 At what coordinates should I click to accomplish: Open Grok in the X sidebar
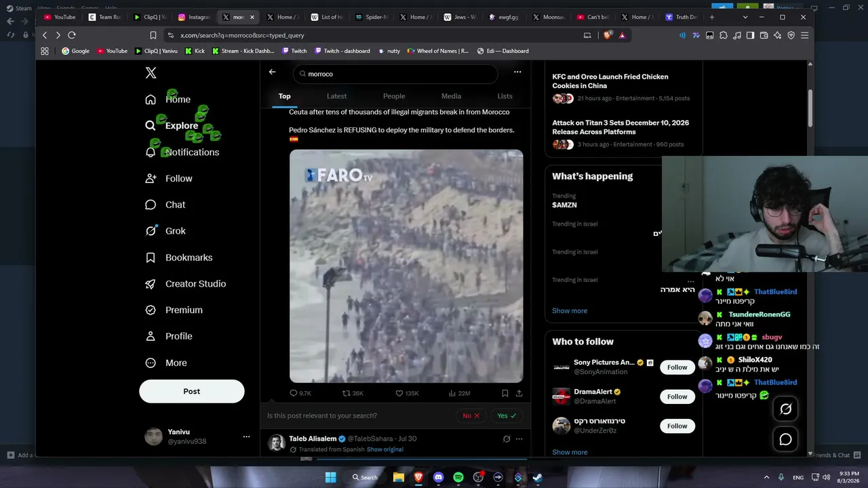click(165, 231)
